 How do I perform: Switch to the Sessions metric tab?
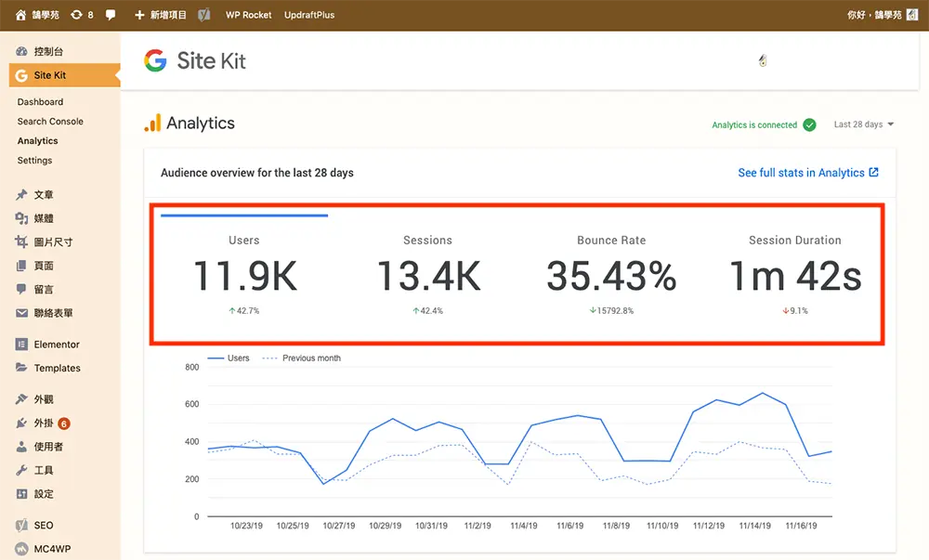pyautogui.click(x=427, y=275)
